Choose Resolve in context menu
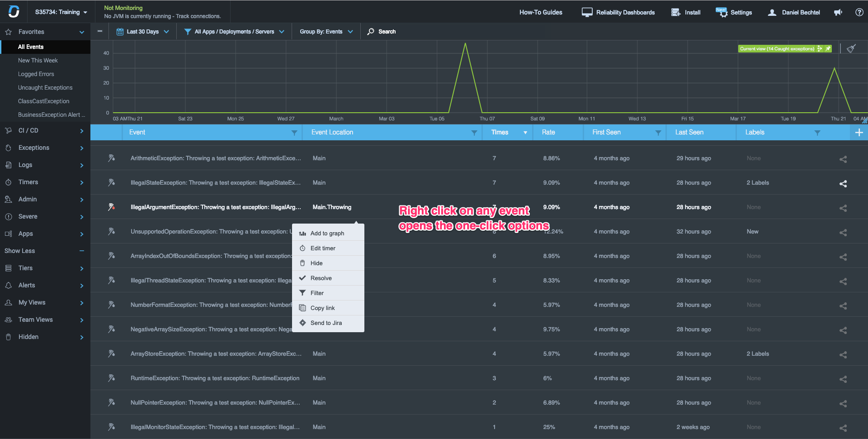This screenshot has width=868, height=439. pos(328,278)
